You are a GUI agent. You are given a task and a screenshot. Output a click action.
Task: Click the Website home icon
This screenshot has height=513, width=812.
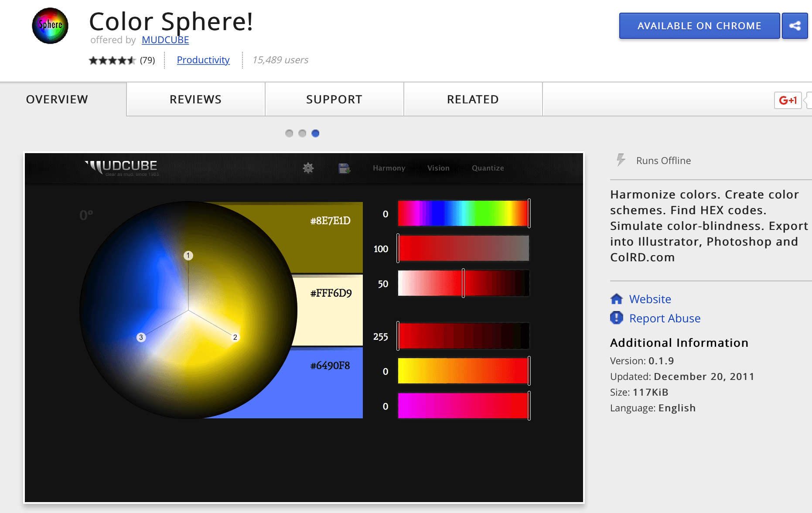click(x=617, y=299)
